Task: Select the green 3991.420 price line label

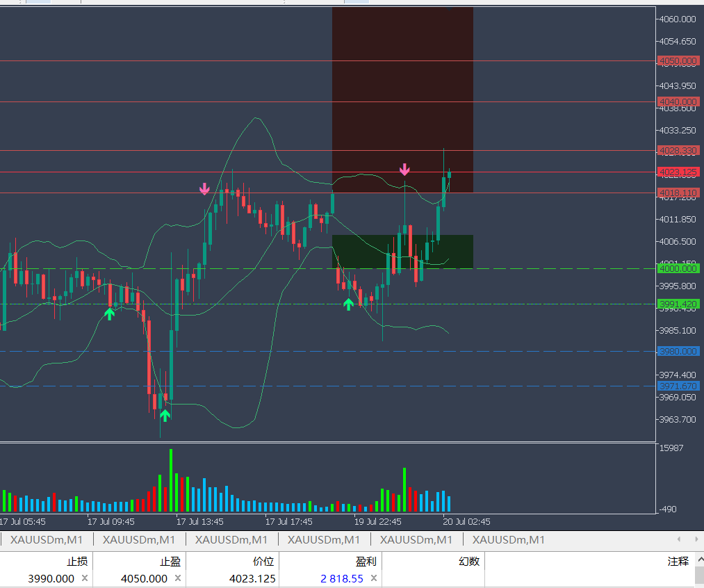Action: 678,304
